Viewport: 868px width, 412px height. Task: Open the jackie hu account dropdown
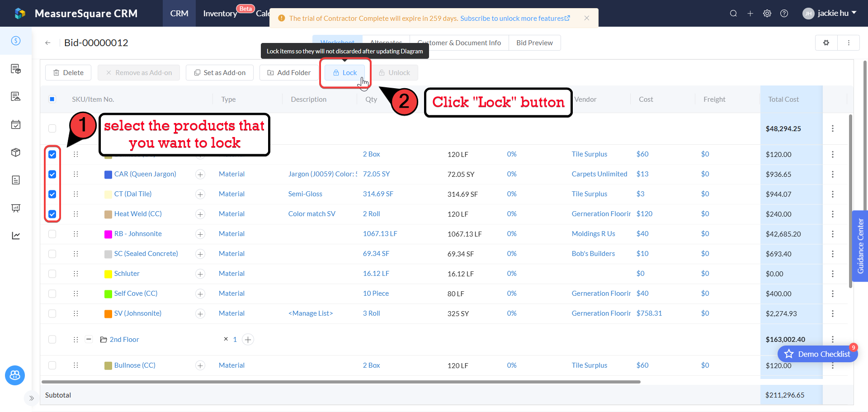(837, 14)
